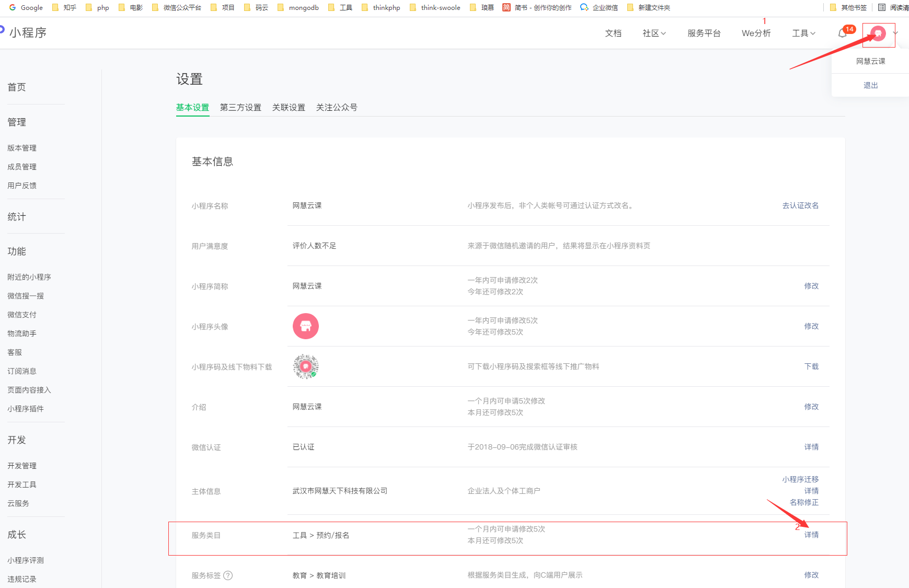The width and height of the screenshot is (909, 588).
Task: Open 详情 for 服务类目
Action: click(811, 535)
